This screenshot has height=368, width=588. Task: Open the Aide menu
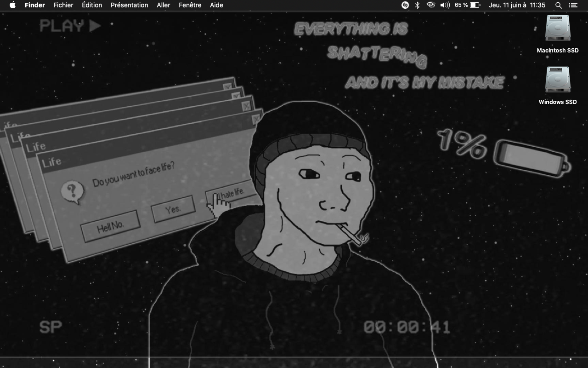216,5
